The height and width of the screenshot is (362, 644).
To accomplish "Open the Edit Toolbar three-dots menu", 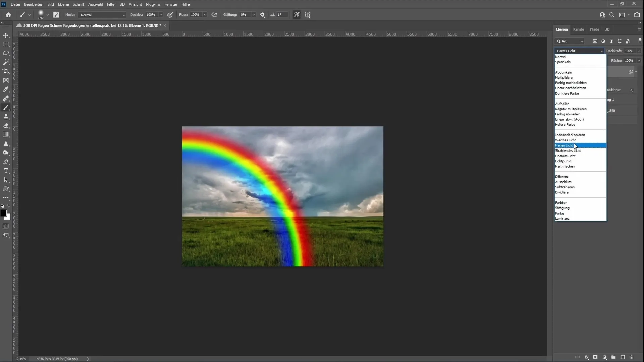I will [x=6, y=198].
